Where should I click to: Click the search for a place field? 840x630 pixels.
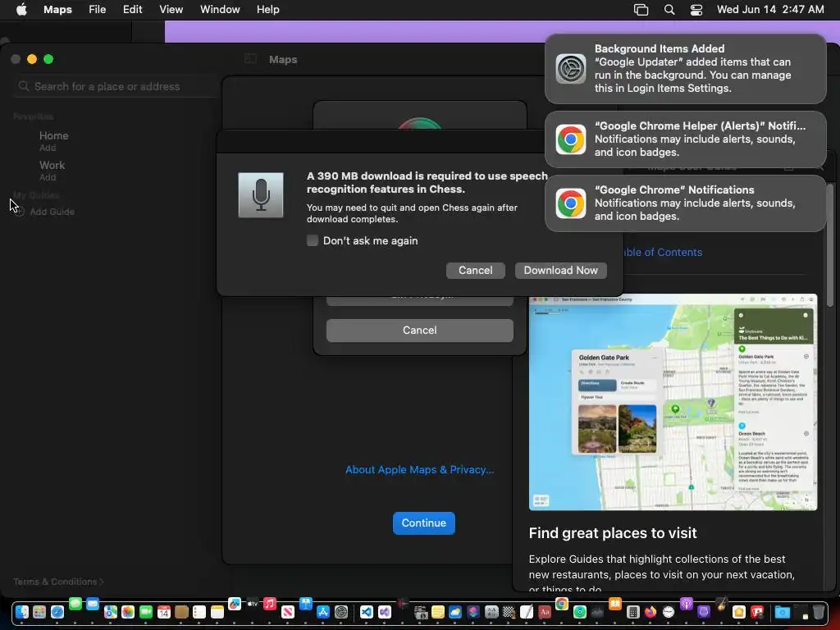pos(115,87)
